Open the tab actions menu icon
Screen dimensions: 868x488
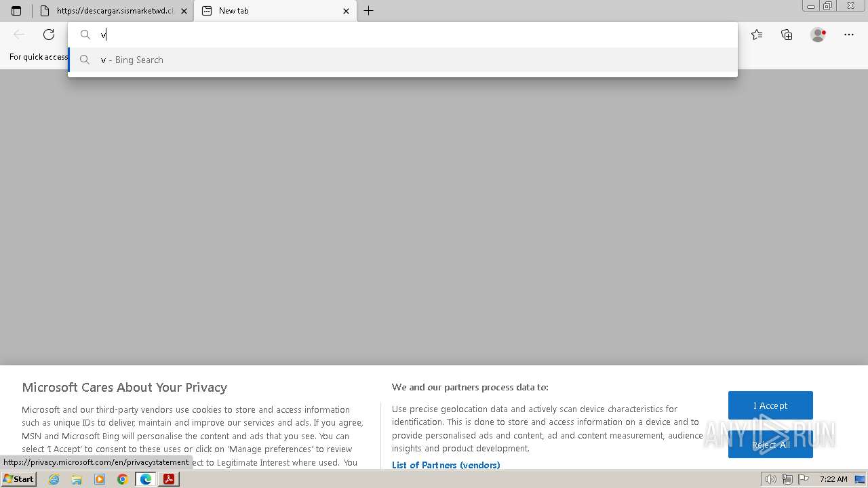[x=16, y=11]
